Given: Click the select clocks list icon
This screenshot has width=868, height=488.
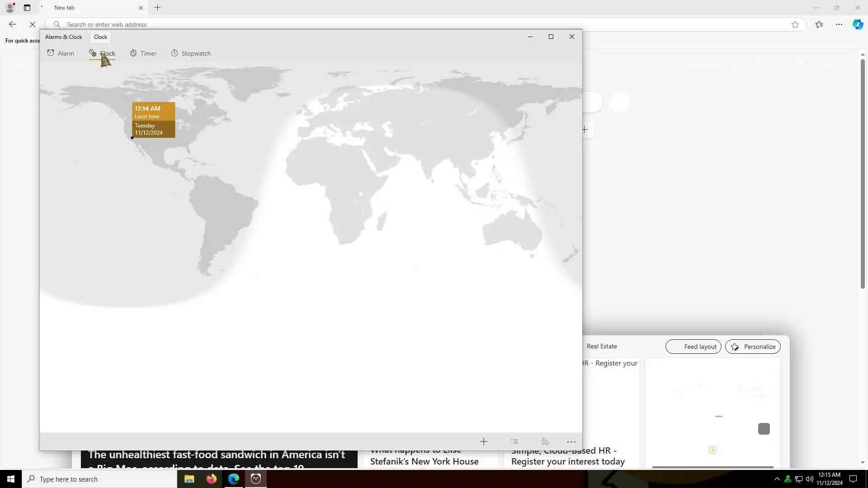Looking at the screenshot, I should pos(514,441).
